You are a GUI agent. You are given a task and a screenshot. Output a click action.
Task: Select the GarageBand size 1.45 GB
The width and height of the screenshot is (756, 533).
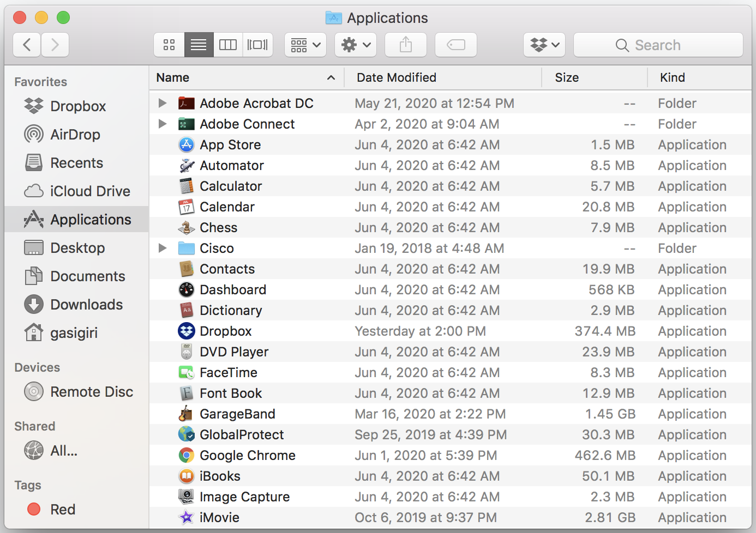click(610, 414)
